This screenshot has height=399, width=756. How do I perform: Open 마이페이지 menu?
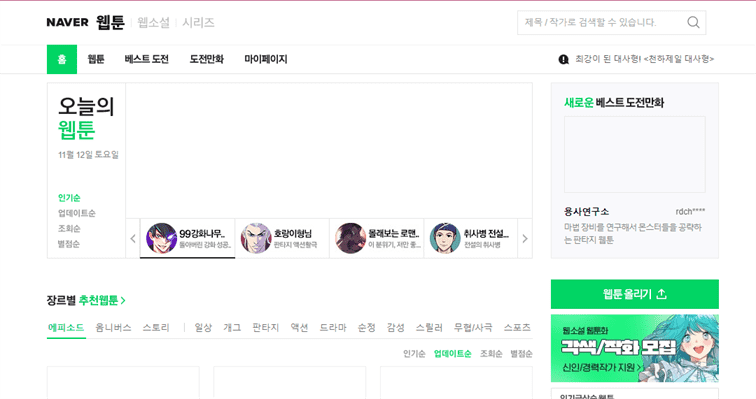coord(266,59)
